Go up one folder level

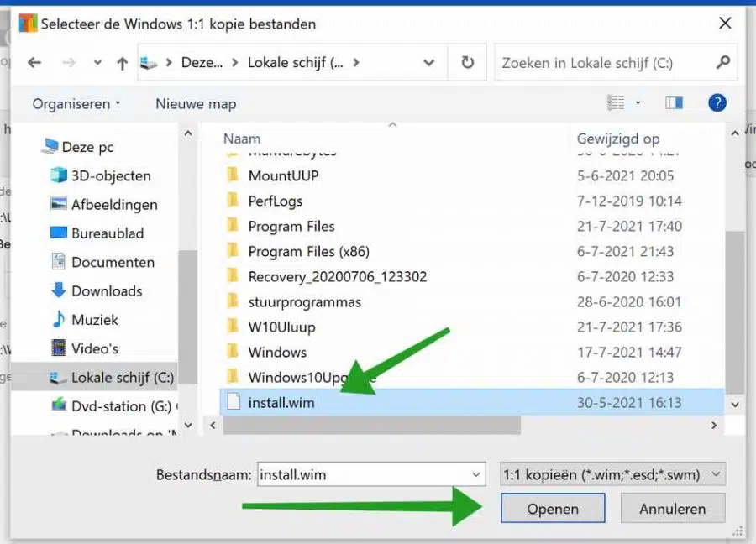pyautogui.click(x=123, y=63)
